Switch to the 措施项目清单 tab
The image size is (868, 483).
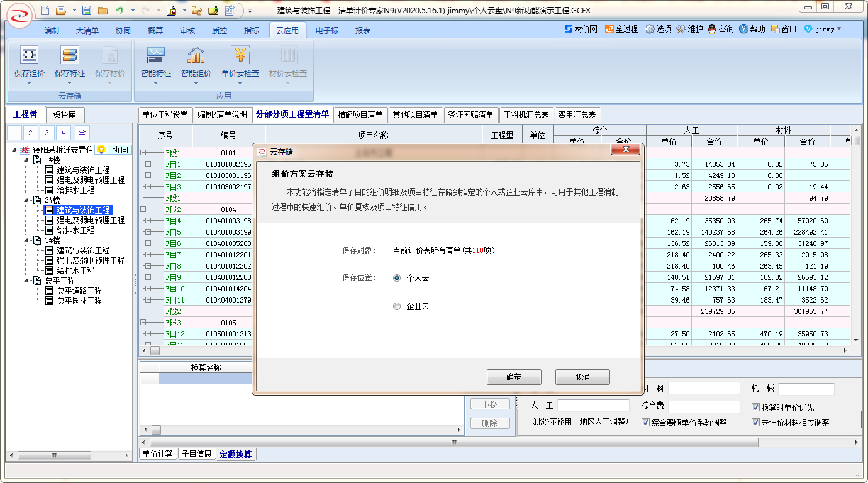[360, 114]
